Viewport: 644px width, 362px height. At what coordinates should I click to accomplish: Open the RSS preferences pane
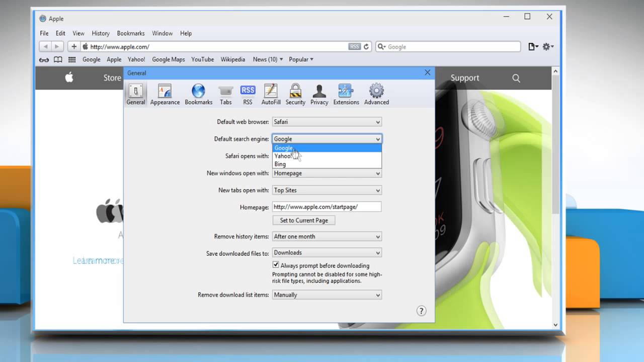(248, 95)
